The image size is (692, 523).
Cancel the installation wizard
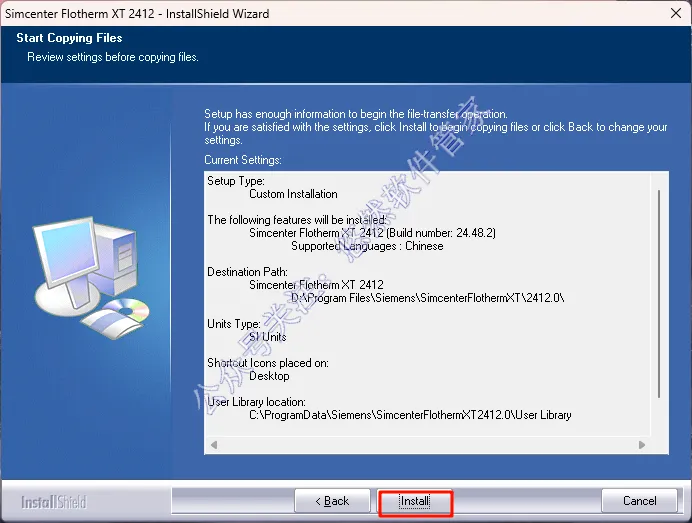[x=639, y=501]
